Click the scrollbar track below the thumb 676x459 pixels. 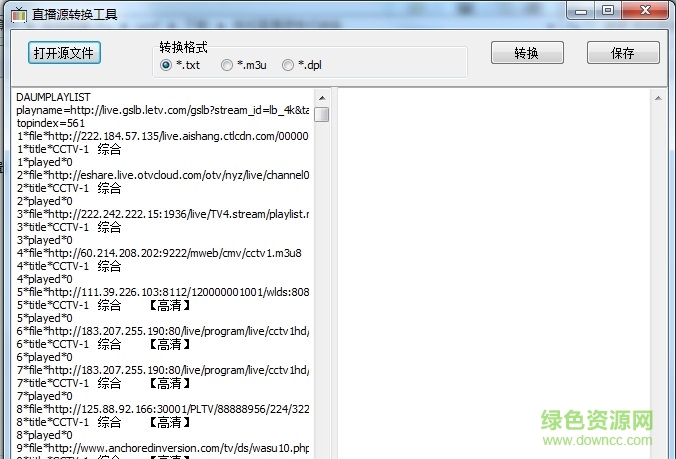[x=321, y=300]
